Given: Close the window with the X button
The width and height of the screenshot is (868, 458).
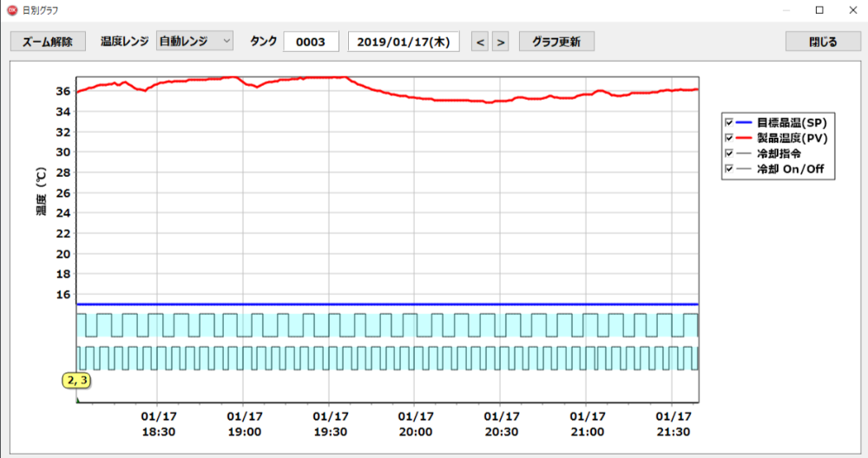Looking at the screenshot, I should coord(852,11).
